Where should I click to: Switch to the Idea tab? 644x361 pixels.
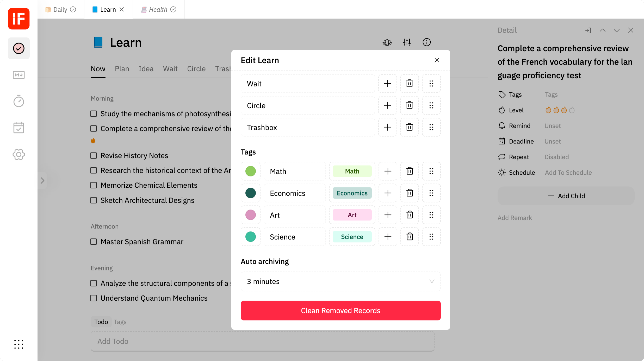(x=146, y=69)
